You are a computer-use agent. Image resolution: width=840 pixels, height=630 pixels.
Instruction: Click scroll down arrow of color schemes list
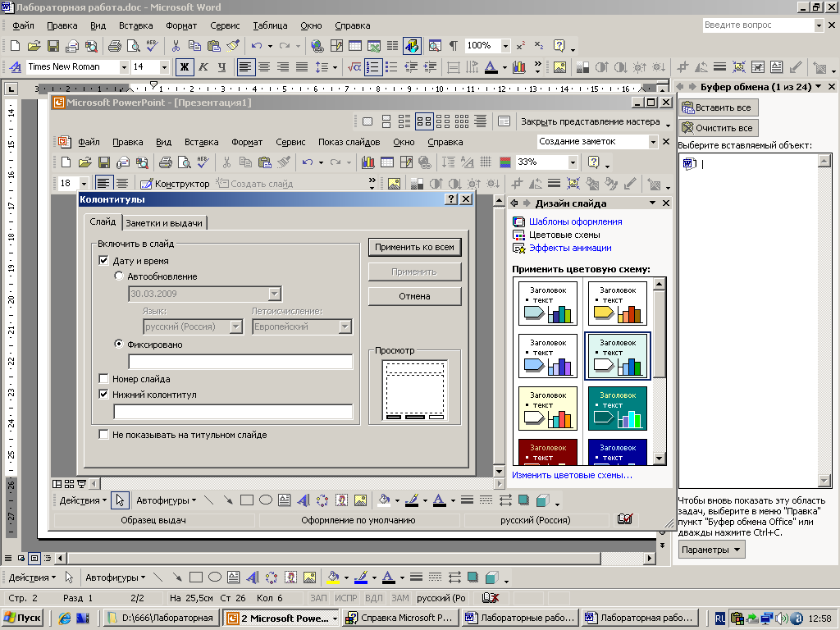[660, 459]
